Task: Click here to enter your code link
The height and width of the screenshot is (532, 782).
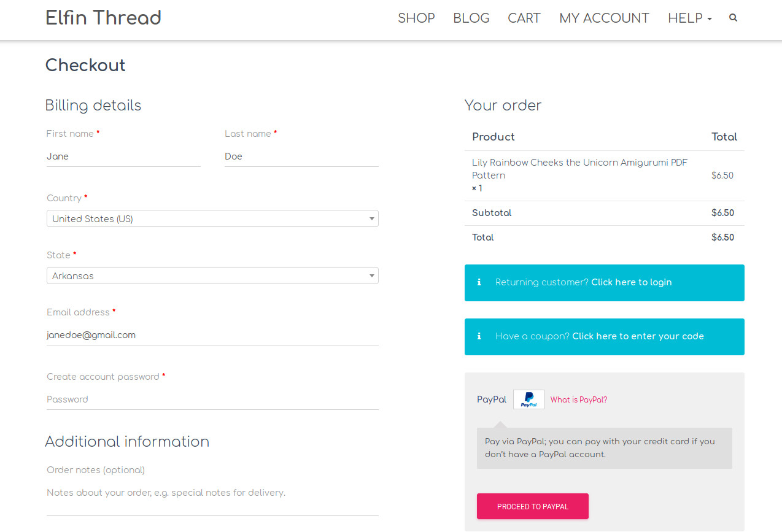Action: click(638, 336)
